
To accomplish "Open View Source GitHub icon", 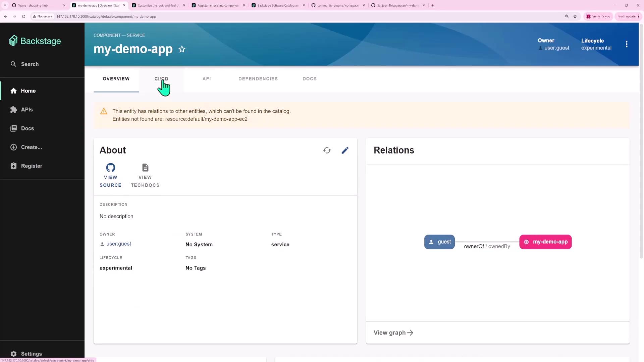I will tap(110, 168).
